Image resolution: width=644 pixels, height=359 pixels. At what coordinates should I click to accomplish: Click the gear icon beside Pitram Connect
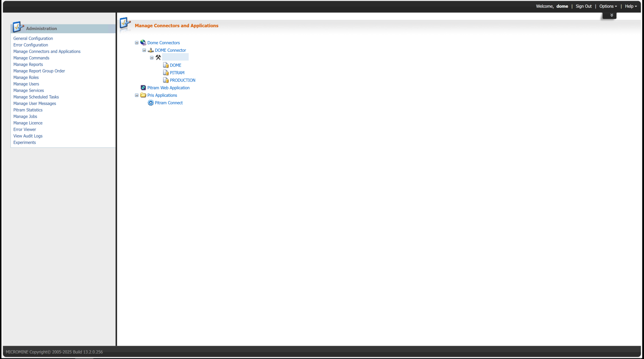(151, 103)
